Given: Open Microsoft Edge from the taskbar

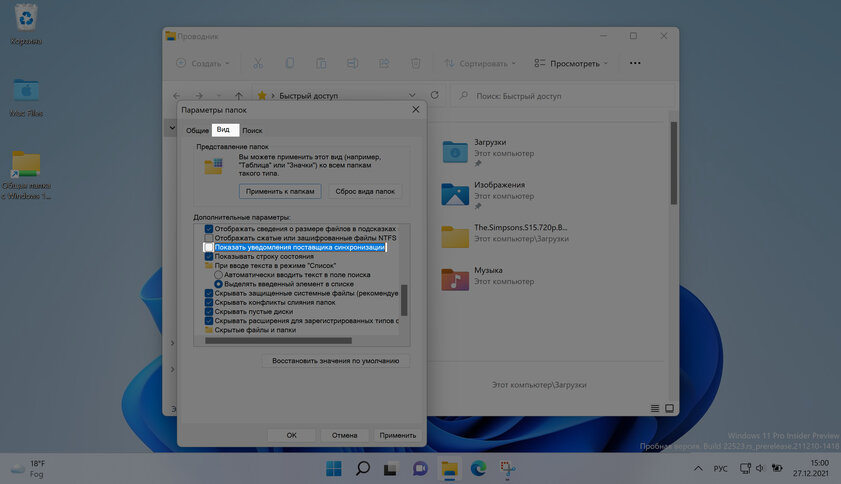Looking at the screenshot, I should tap(478, 468).
